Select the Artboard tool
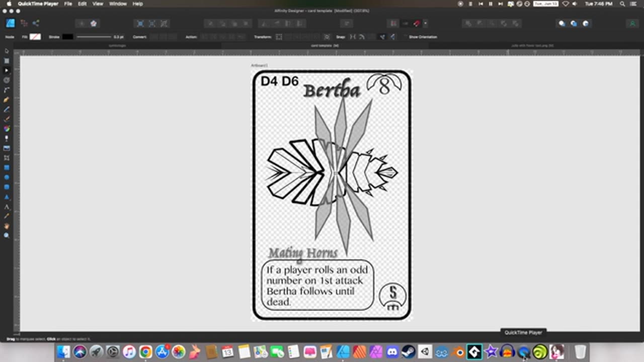Viewport: 644px width, 362px height. click(7, 60)
